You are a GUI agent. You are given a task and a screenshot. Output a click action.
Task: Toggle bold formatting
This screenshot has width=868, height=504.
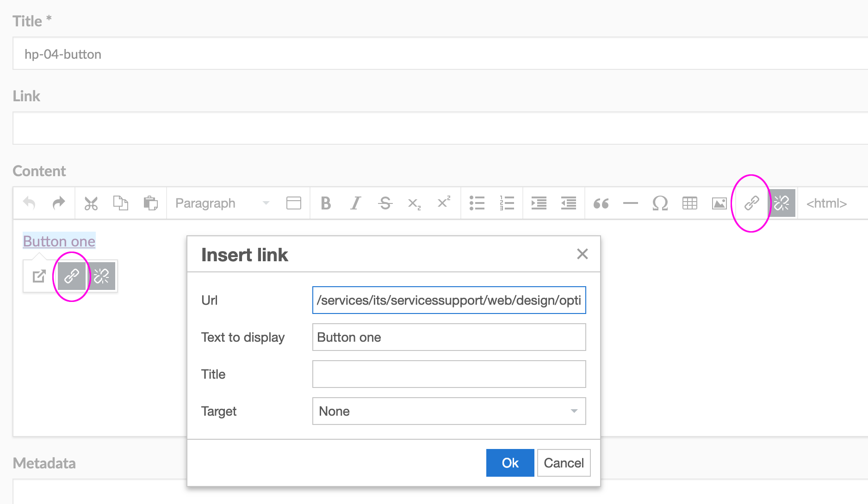pyautogui.click(x=326, y=203)
